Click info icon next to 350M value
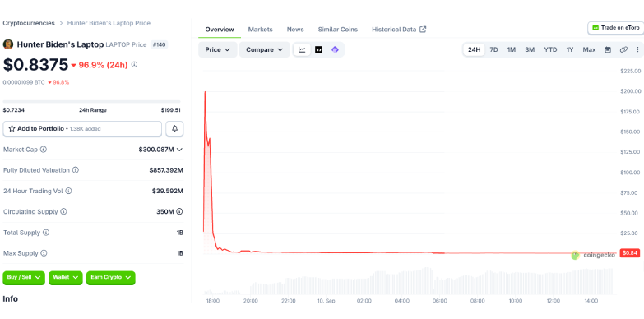The image size is (644, 319). click(x=180, y=212)
